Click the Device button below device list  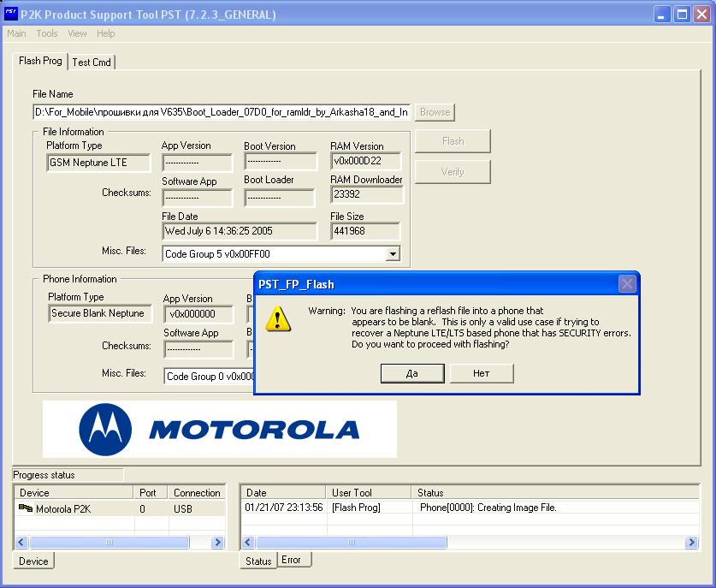tap(33, 561)
